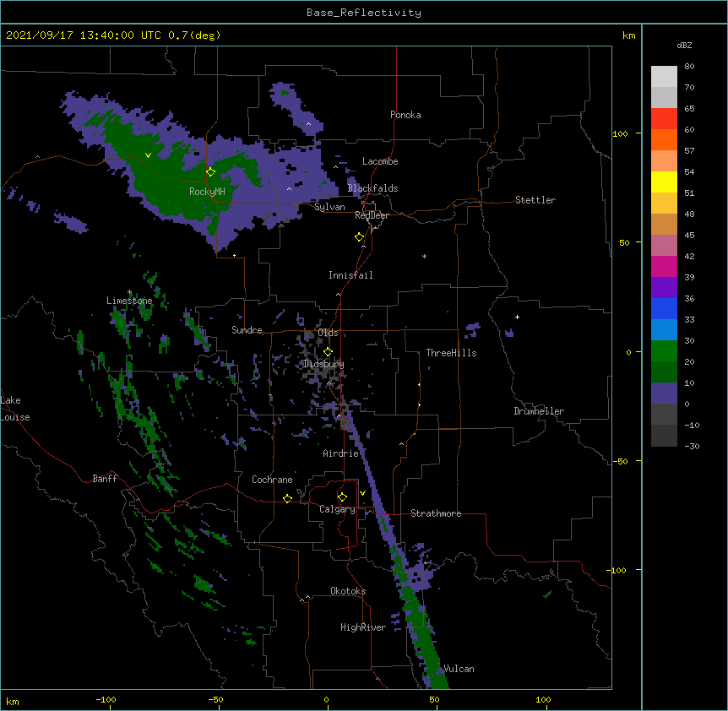Image resolution: width=728 pixels, height=711 pixels.
Task: Select the violet purple swatch in dBZ legend
Action: (x=664, y=287)
